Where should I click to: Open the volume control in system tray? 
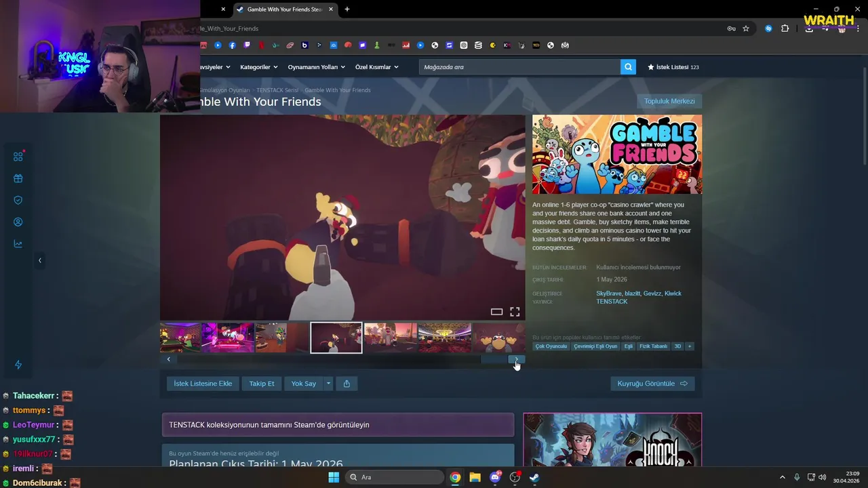[822, 477]
